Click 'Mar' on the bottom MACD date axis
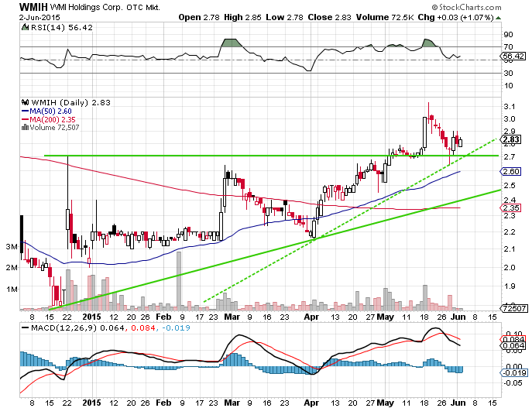Image resolution: width=532 pixels, height=408 pixels. click(x=232, y=403)
